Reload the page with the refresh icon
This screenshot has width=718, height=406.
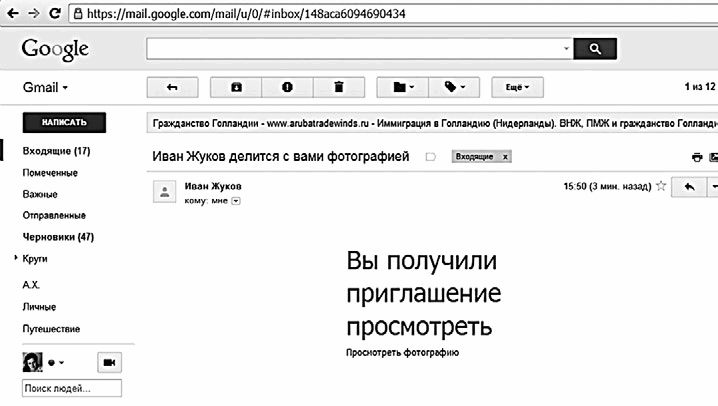click(x=55, y=13)
